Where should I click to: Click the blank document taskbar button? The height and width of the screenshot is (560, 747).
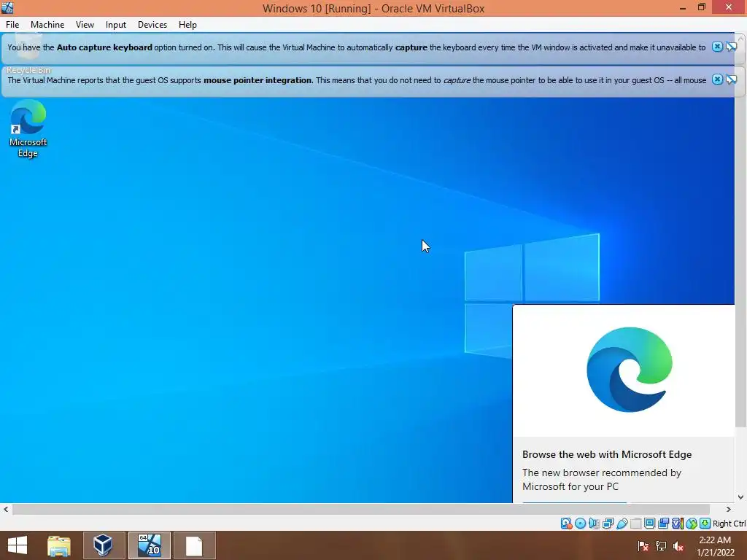pos(194,545)
